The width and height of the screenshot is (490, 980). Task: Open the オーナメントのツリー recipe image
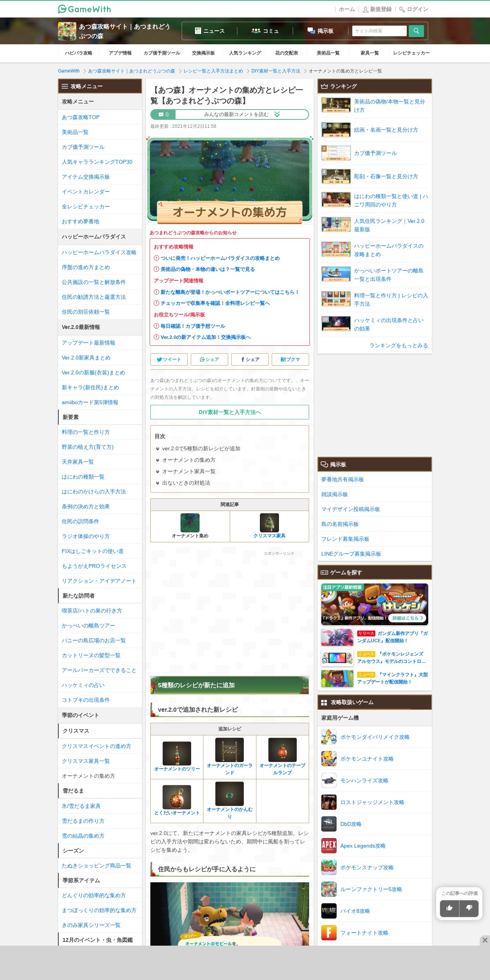[177, 753]
